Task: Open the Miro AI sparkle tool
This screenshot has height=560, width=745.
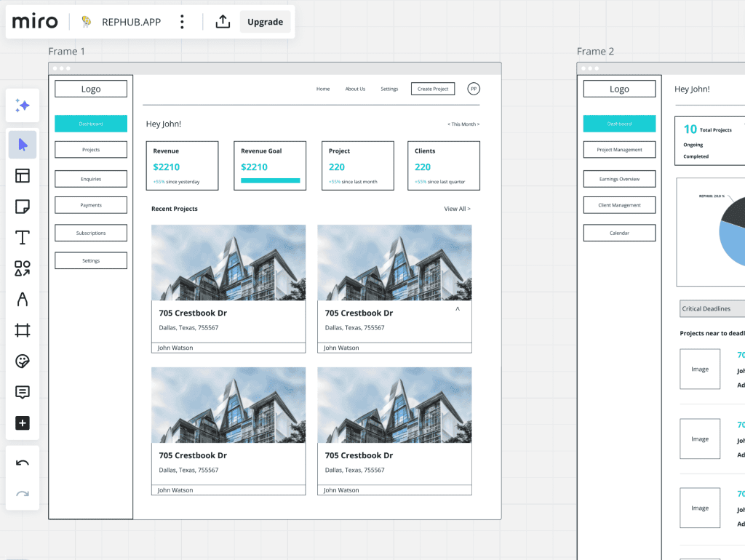Action: click(23, 106)
